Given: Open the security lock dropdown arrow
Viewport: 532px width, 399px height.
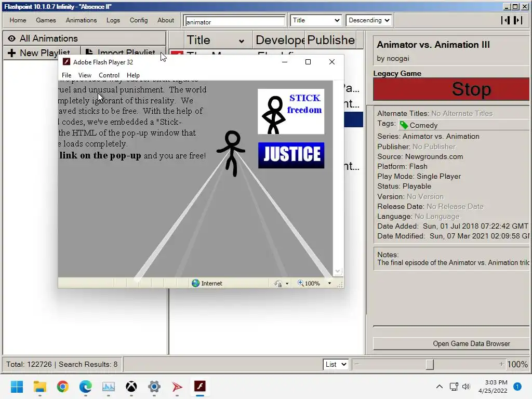Looking at the screenshot, I should pyautogui.click(x=287, y=284).
